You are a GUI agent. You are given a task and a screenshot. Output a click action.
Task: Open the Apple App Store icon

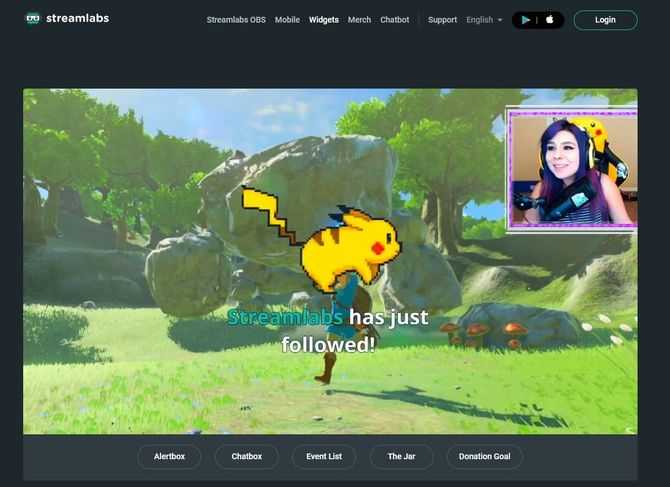pyautogui.click(x=550, y=19)
